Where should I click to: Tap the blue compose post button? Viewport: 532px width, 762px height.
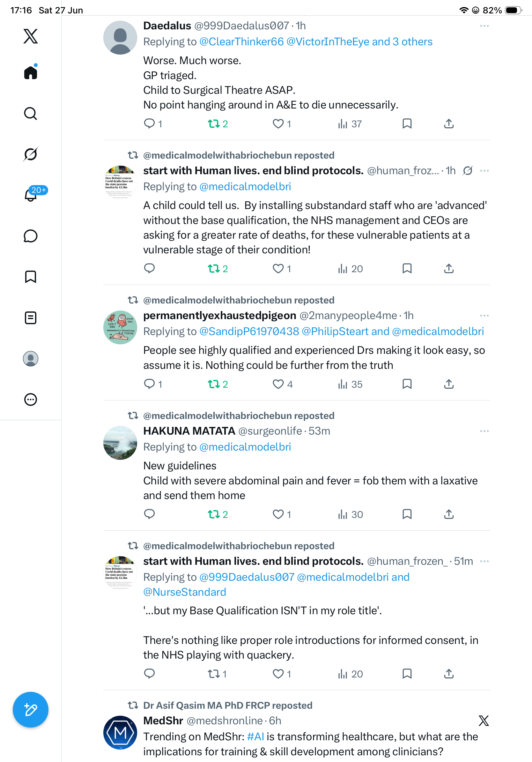[x=31, y=710]
